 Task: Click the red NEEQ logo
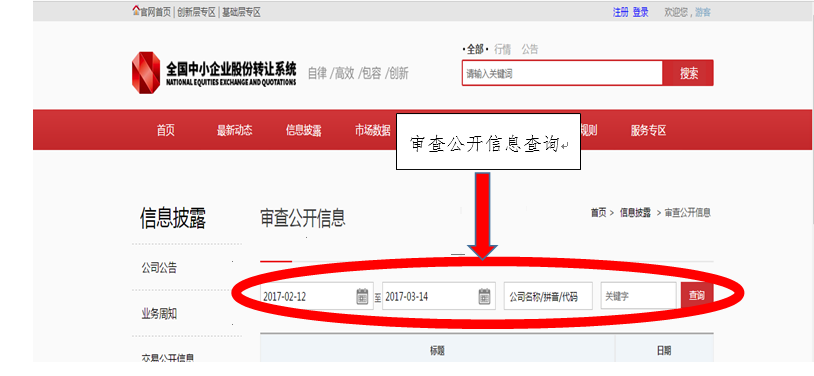(146, 73)
